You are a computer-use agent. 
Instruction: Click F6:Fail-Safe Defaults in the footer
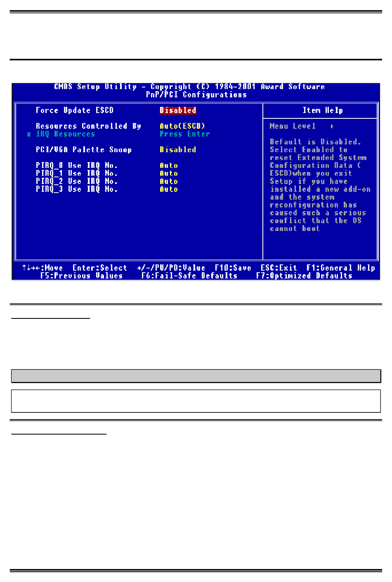coord(189,276)
